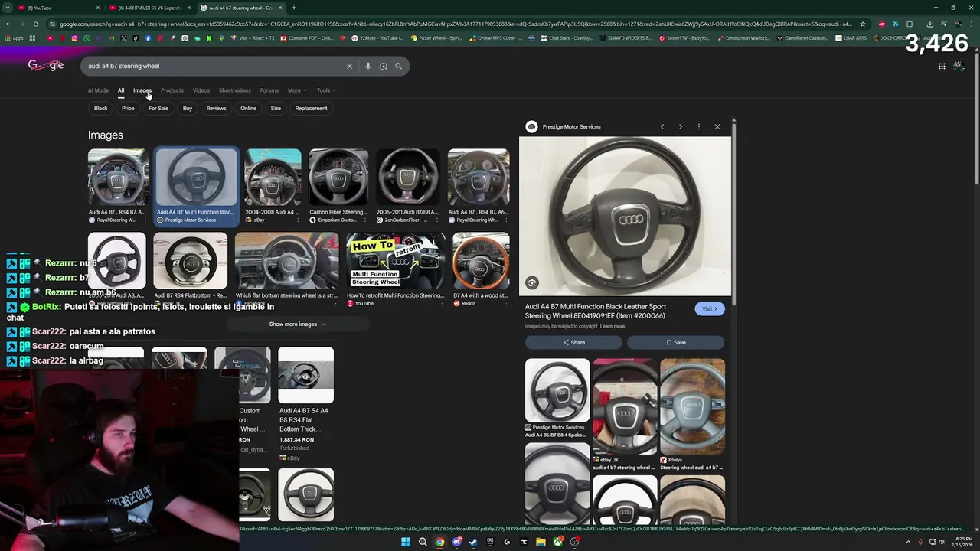Apply the Price filter chip
The height and width of the screenshot is (551, 980).
tap(128, 108)
